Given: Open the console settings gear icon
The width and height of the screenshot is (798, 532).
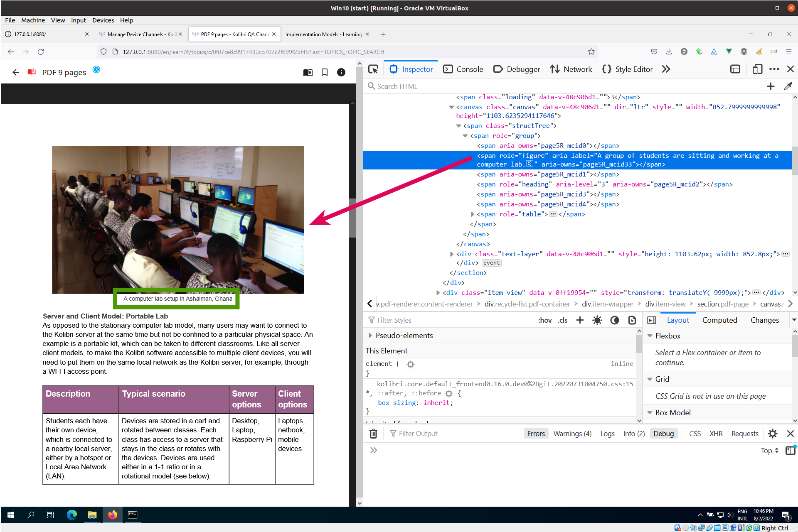Looking at the screenshot, I should [773, 434].
